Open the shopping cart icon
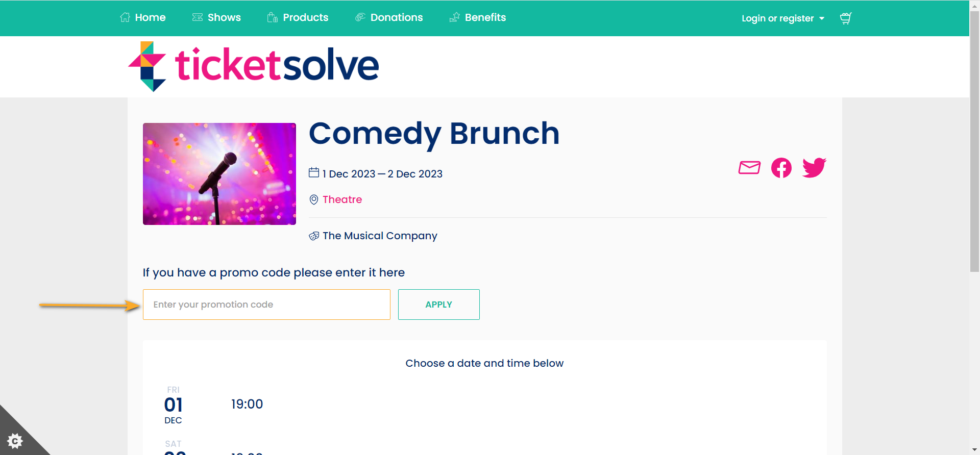This screenshot has width=980, height=455. [x=845, y=18]
